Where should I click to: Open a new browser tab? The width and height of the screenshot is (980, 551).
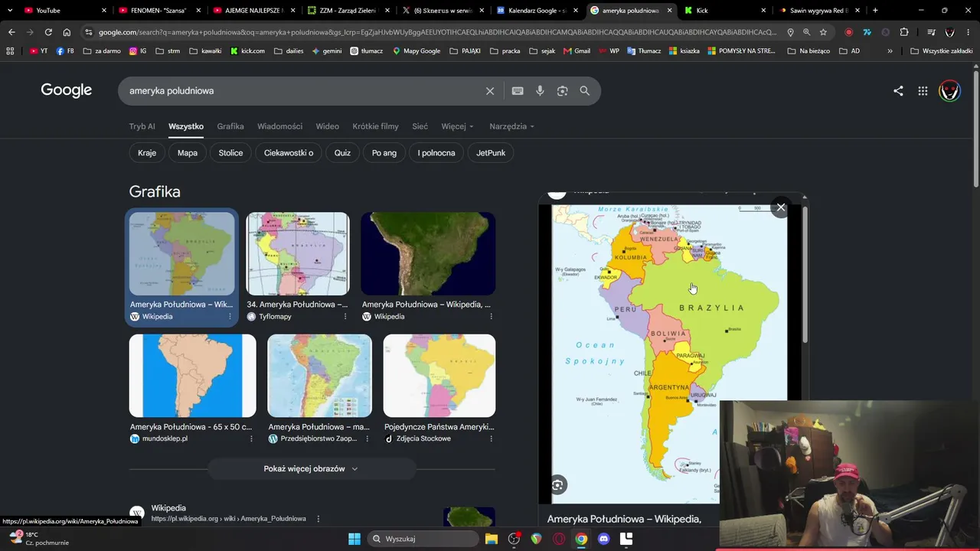[875, 11]
